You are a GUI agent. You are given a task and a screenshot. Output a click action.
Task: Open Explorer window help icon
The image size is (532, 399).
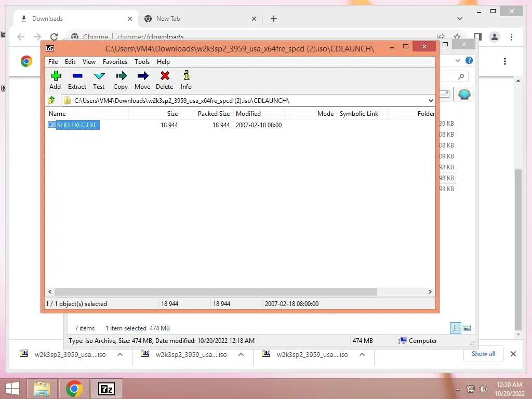click(x=469, y=60)
